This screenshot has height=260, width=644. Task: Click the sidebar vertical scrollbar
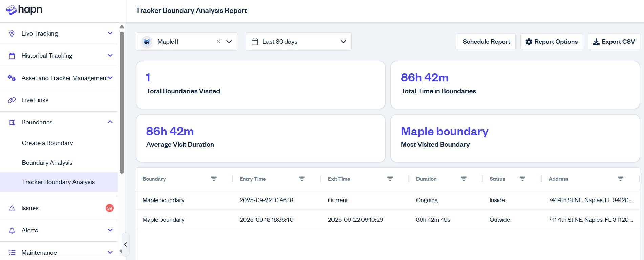(122, 101)
